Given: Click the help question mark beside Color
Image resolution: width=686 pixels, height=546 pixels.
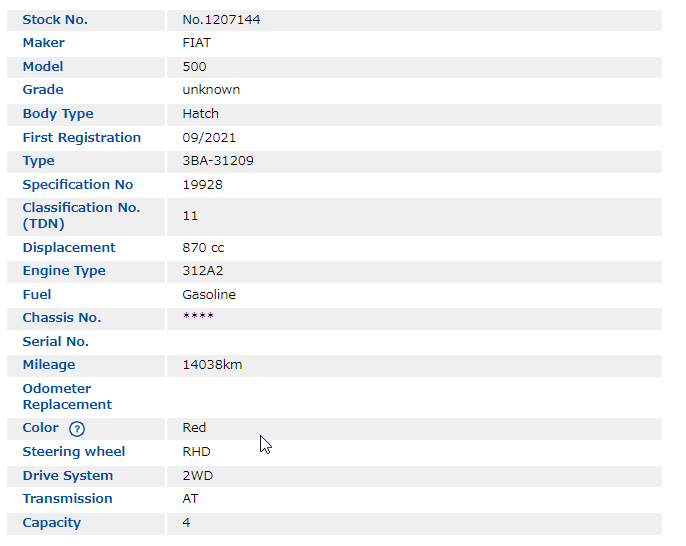Looking at the screenshot, I should click(77, 429).
